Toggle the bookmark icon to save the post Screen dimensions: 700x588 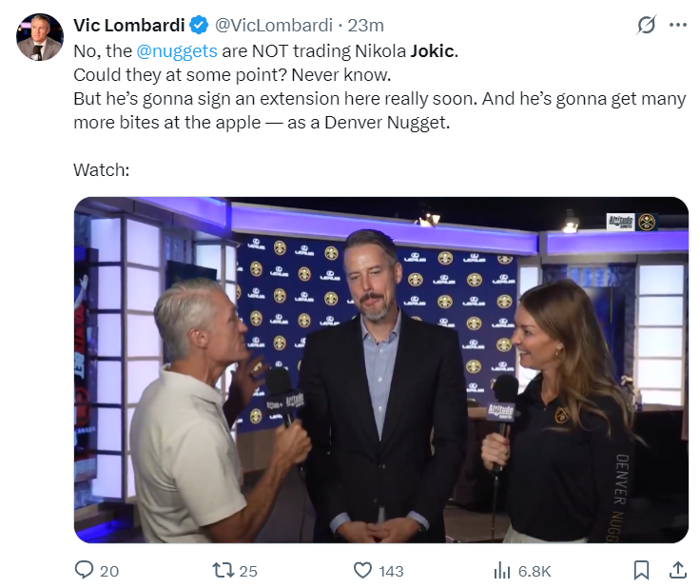point(641,570)
